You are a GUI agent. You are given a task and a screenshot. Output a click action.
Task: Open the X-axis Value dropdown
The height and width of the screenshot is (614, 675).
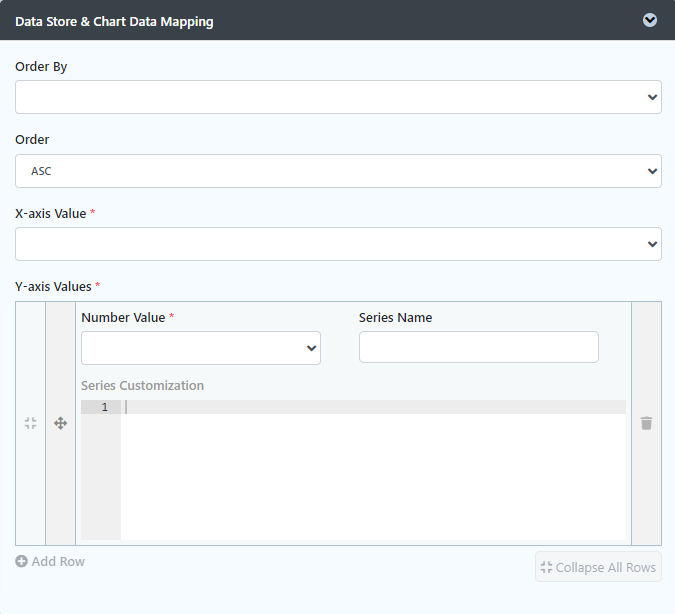(338, 244)
